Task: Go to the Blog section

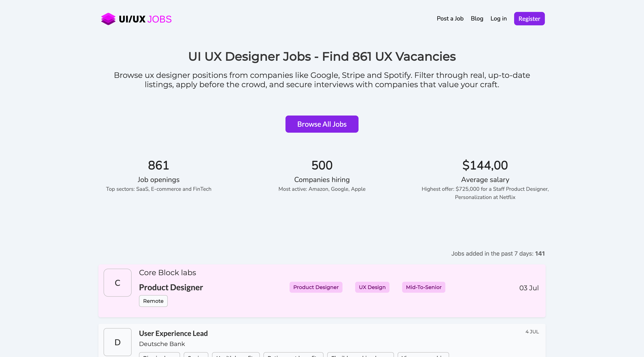Action: (x=477, y=18)
